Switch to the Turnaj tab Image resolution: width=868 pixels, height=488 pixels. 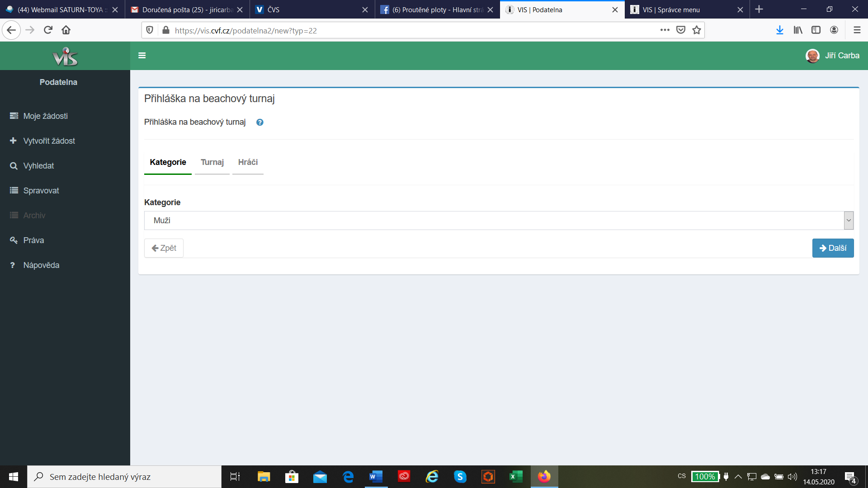pyautogui.click(x=212, y=162)
